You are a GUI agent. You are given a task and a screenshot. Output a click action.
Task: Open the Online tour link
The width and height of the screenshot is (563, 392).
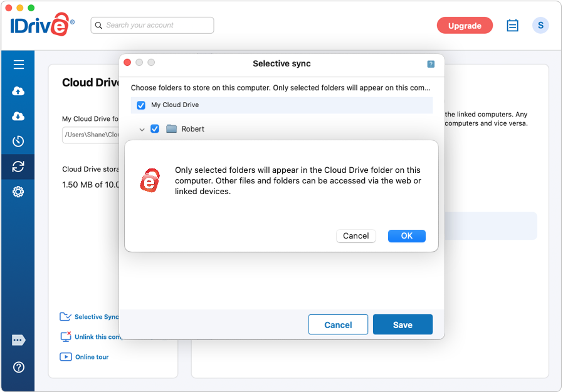click(92, 357)
